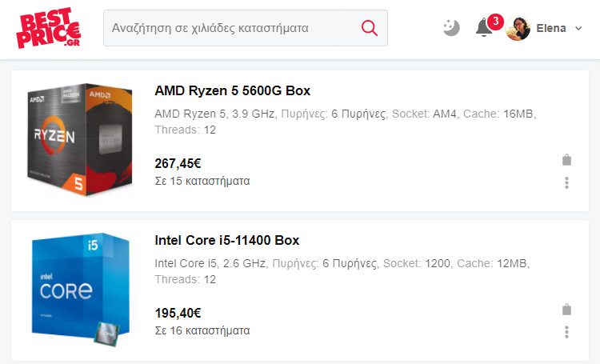This screenshot has height=364, width=600.
Task: Open the BestPrice.gr logo homepage
Action: (49, 28)
